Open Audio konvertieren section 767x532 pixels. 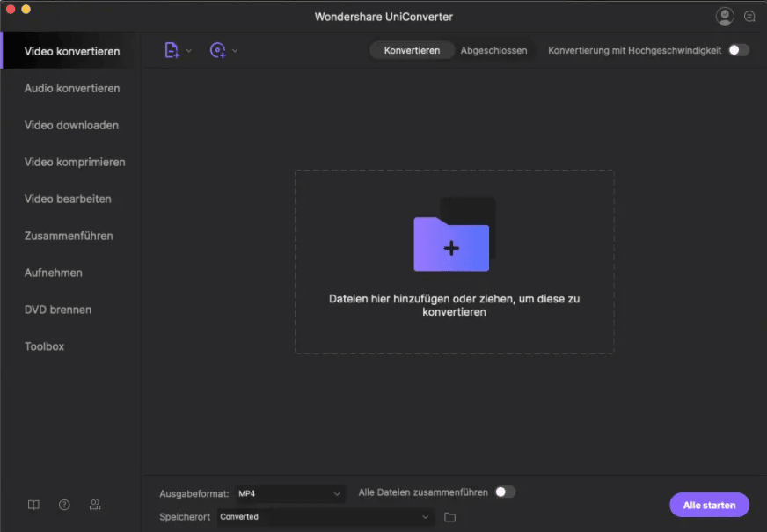point(72,89)
